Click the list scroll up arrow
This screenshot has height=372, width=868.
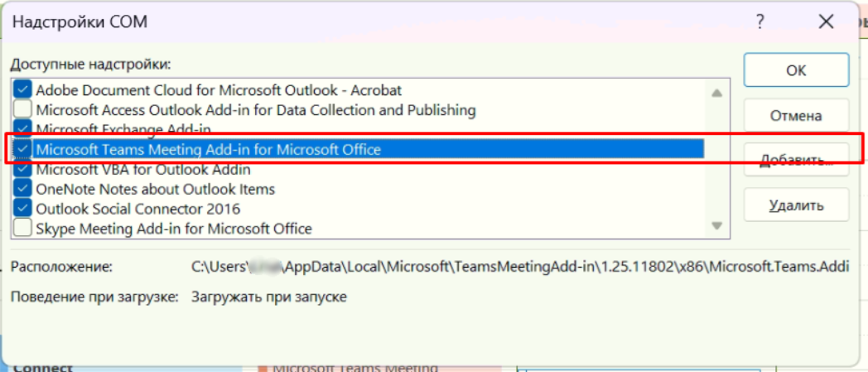[717, 93]
